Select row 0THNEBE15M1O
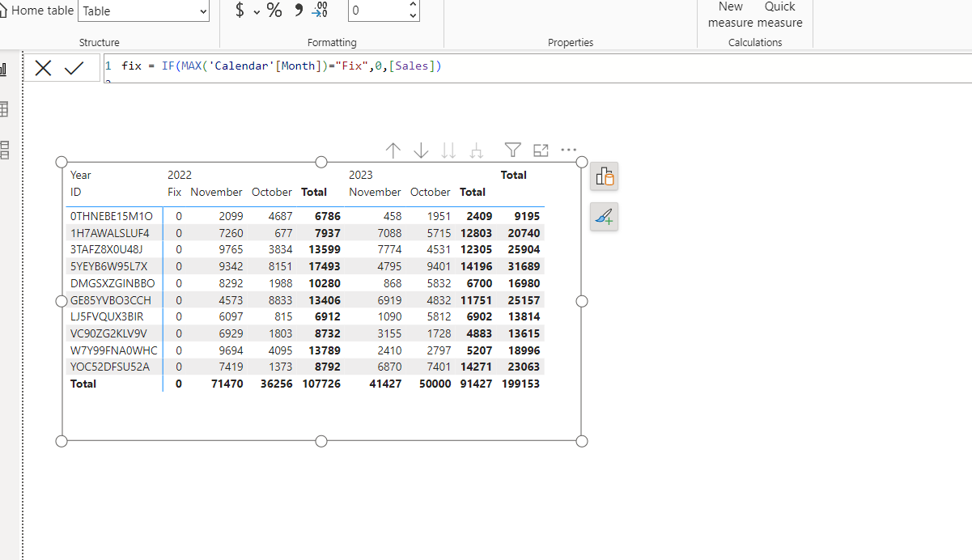 tap(112, 216)
